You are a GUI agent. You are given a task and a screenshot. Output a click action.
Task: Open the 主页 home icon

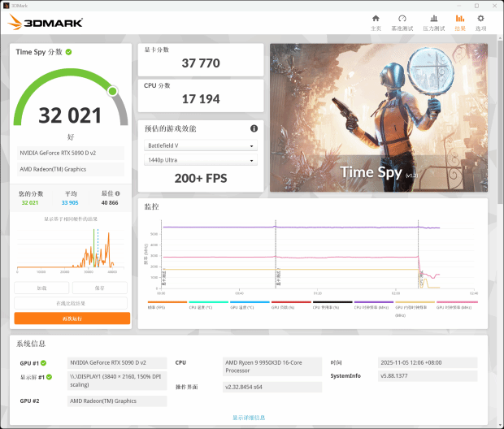[376, 22]
